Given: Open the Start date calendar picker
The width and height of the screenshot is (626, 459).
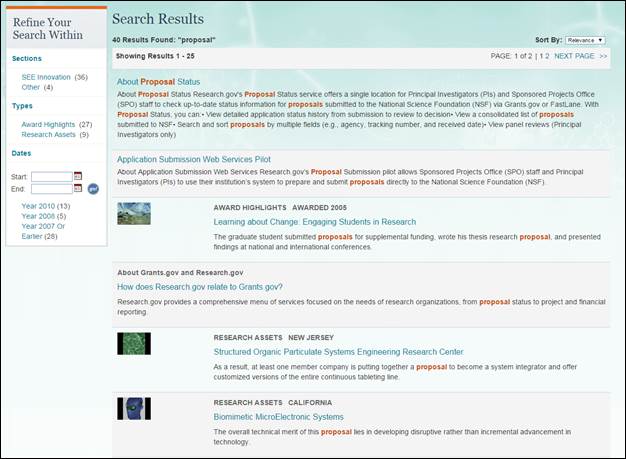Looking at the screenshot, I should [x=78, y=177].
